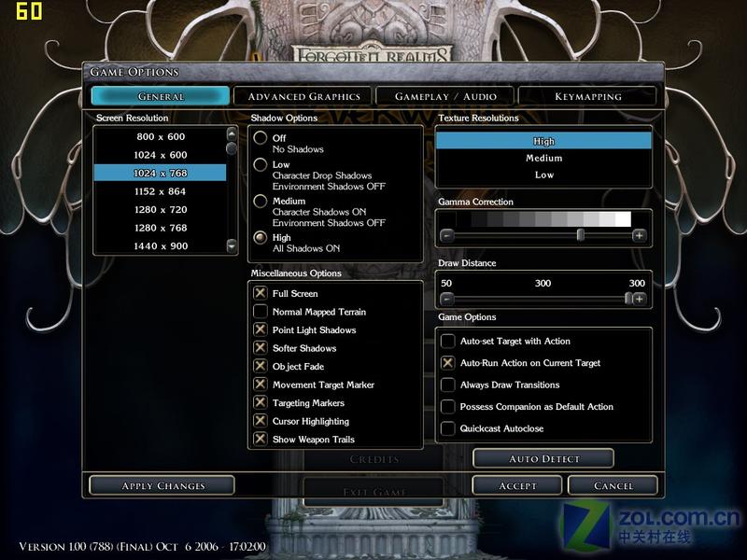This screenshot has height=560, width=747.
Task: Enable Quickcast Autoclose
Action: point(448,428)
